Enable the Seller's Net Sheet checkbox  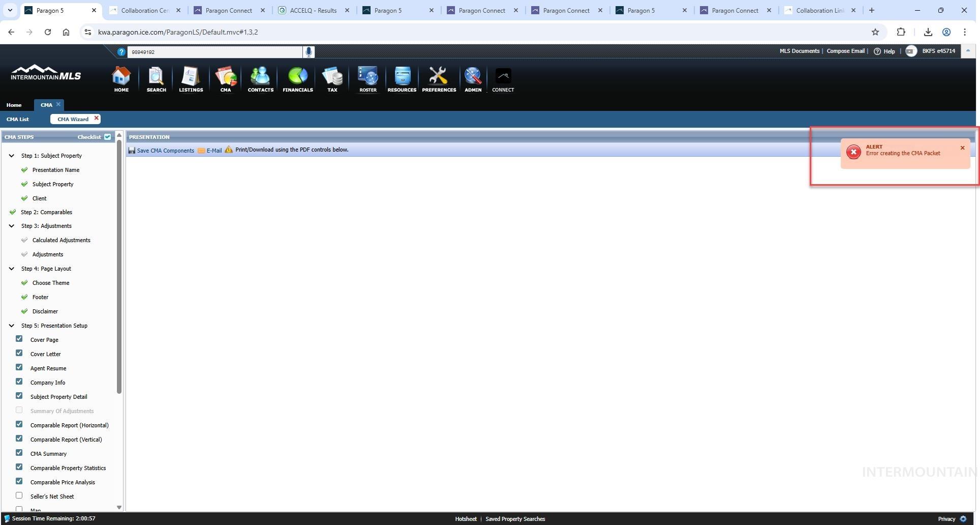(19, 495)
